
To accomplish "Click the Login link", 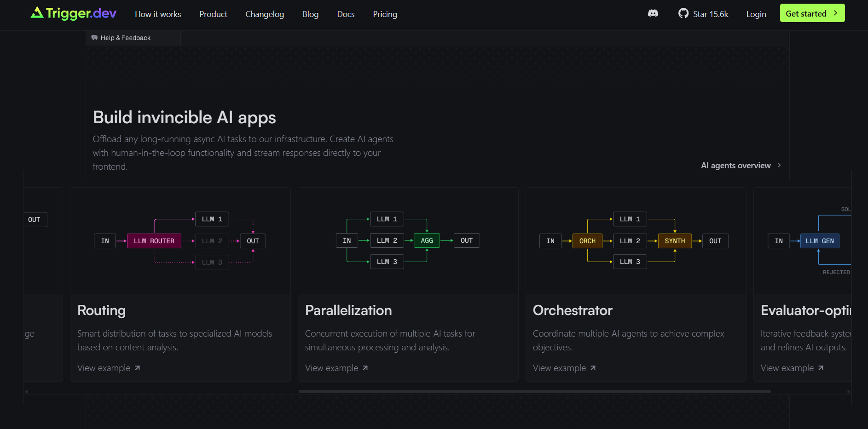I will click(x=756, y=14).
